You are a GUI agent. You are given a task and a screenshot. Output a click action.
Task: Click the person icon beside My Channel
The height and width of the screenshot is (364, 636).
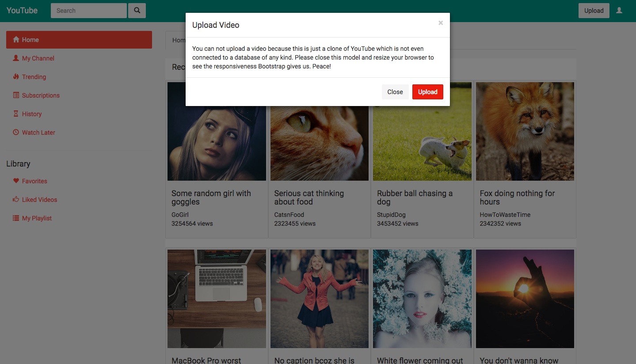tap(16, 58)
